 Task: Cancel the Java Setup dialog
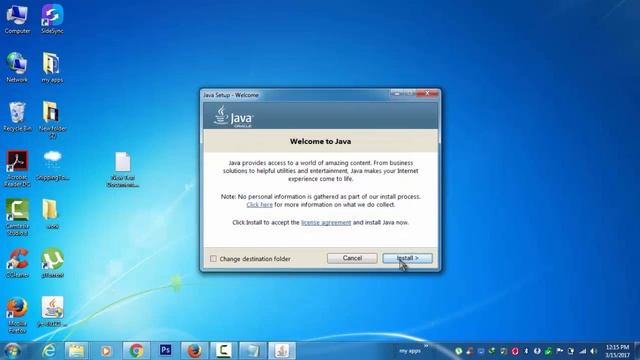tap(352, 258)
